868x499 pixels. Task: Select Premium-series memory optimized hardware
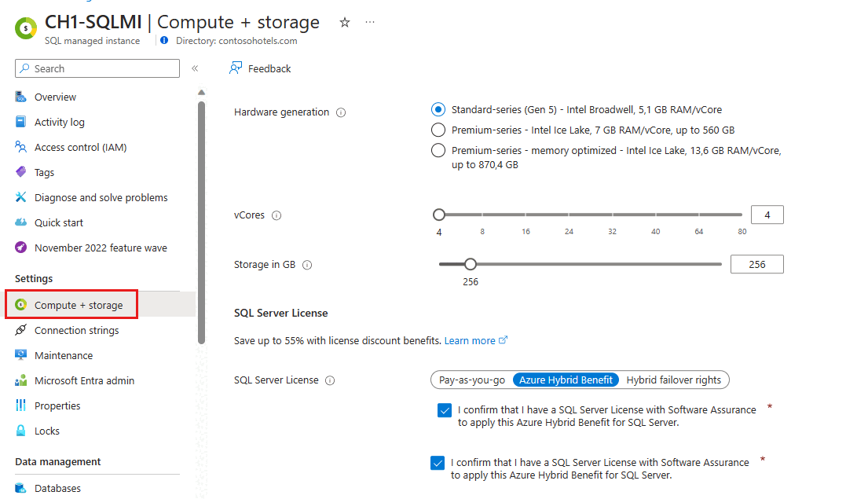(438, 151)
